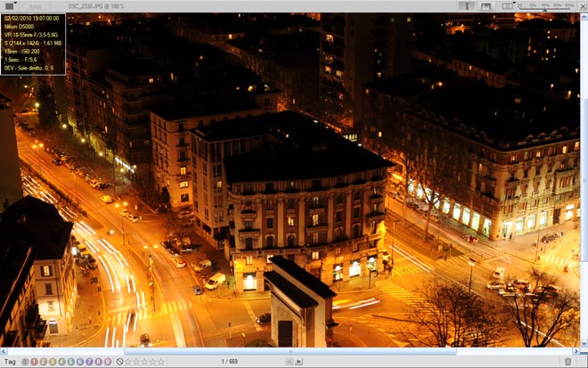Click the horizontal scrollbar under the image

pyautogui.click(x=294, y=351)
